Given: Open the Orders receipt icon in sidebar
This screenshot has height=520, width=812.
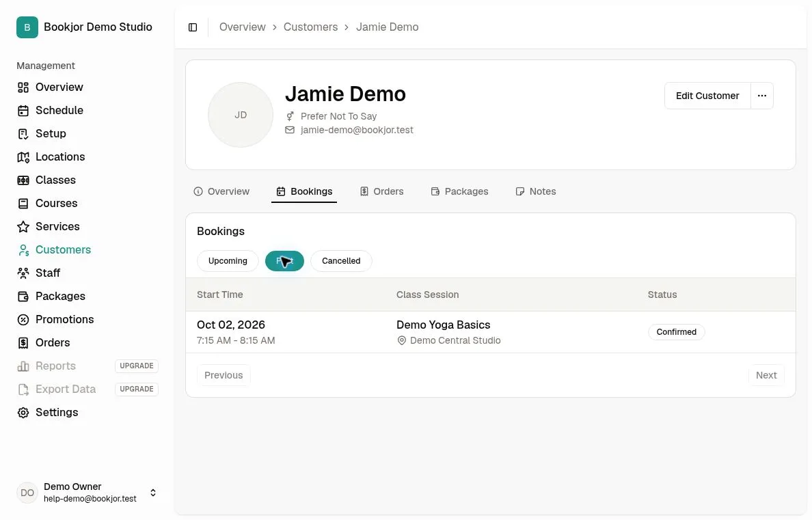Looking at the screenshot, I should pos(23,343).
